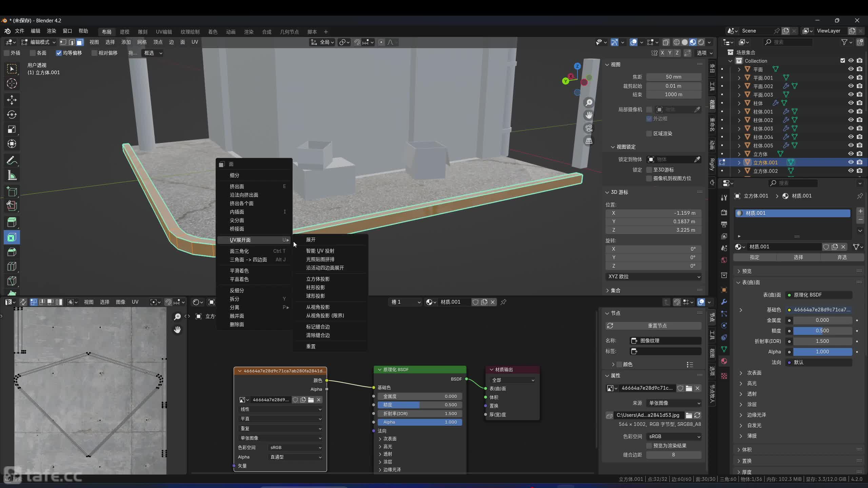Enable the 外插 checkbox
Screen dimensions: 868x488
point(6,53)
